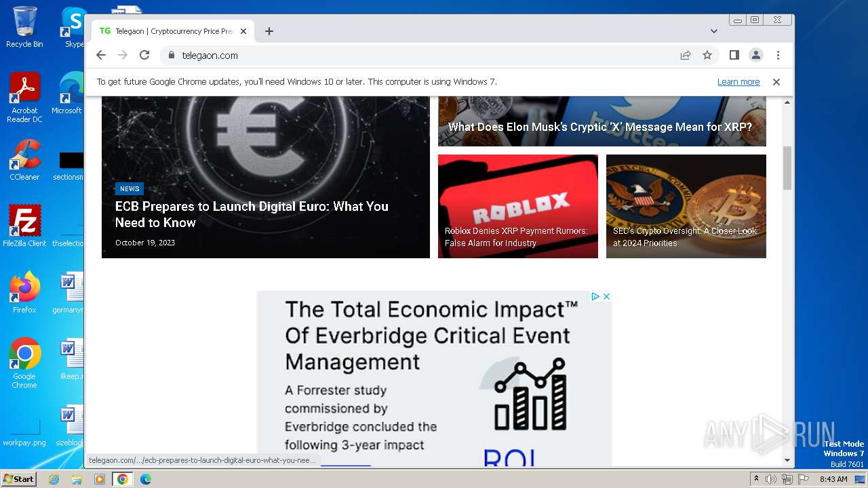The image size is (868, 488).
Task: Open Microsoft Edge desktop shortcut
Action: [68, 94]
